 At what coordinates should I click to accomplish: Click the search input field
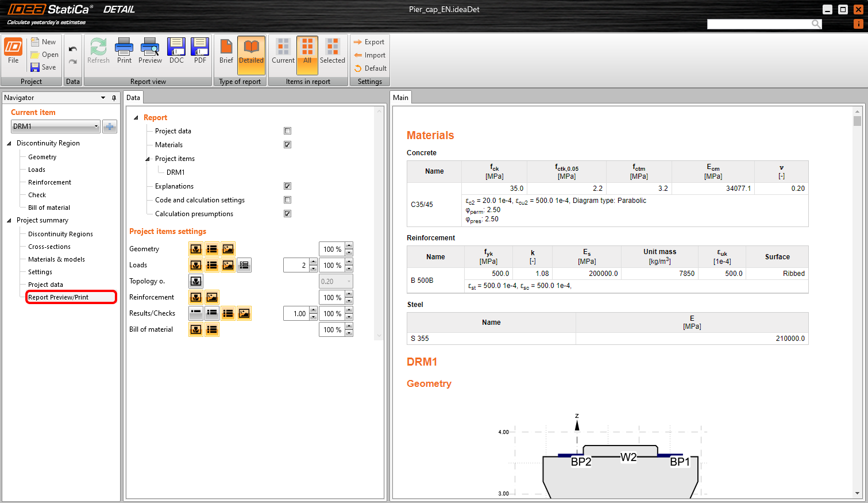(758, 24)
